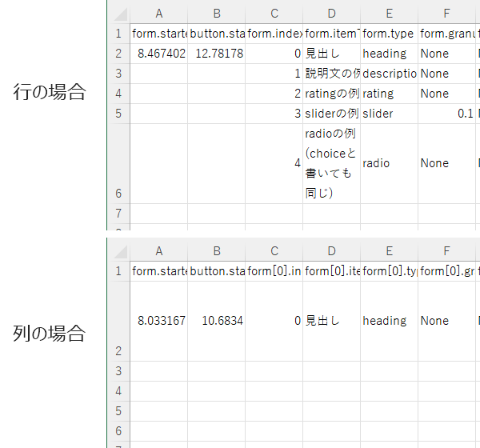Screen dimensions: 480x448
Task: Select column D header in bottom sheet
Action: pos(331,251)
